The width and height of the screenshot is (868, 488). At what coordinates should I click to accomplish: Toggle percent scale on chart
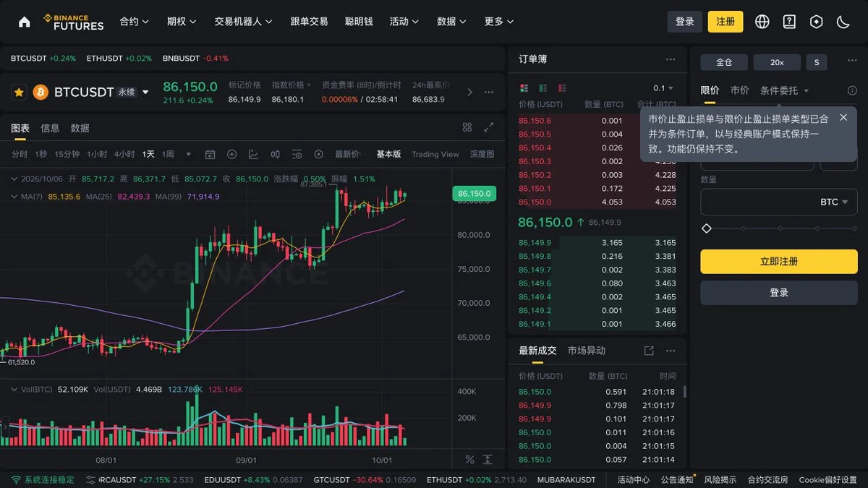coord(469,460)
